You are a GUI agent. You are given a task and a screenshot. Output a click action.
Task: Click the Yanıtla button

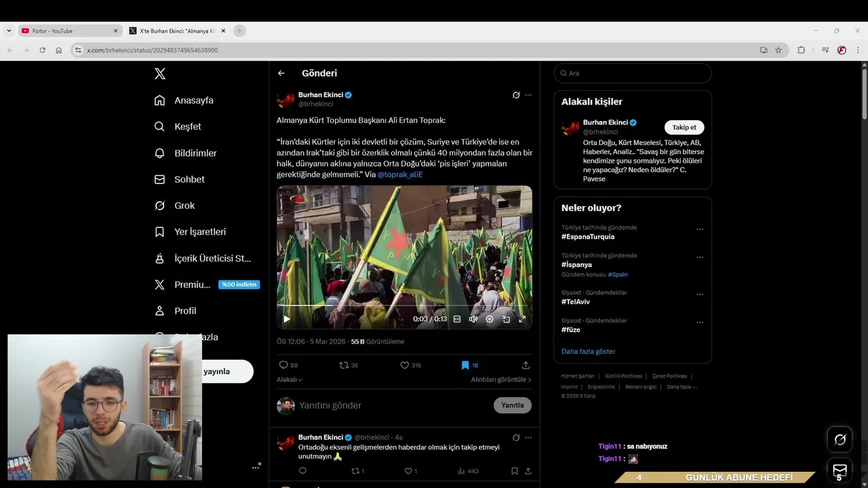coord(513,405)
